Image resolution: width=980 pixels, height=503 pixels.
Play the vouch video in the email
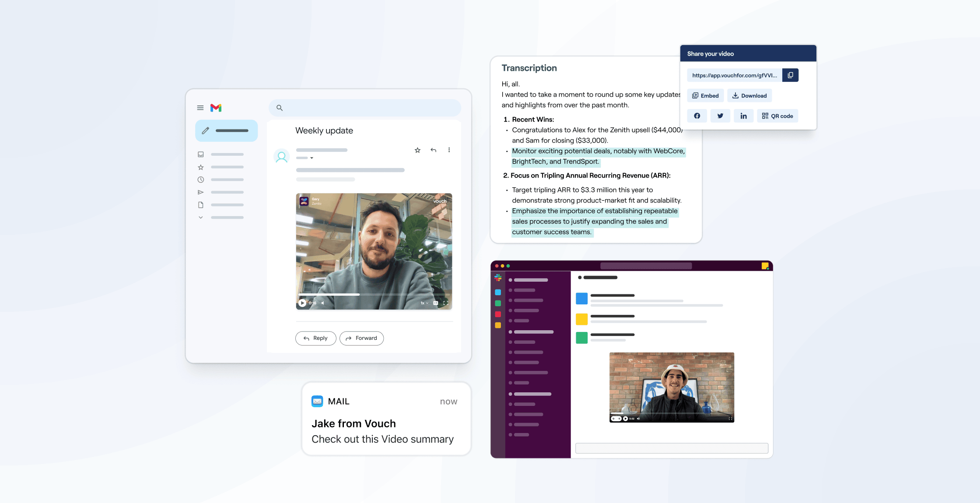pyautogui.click(x=302, y=303)
